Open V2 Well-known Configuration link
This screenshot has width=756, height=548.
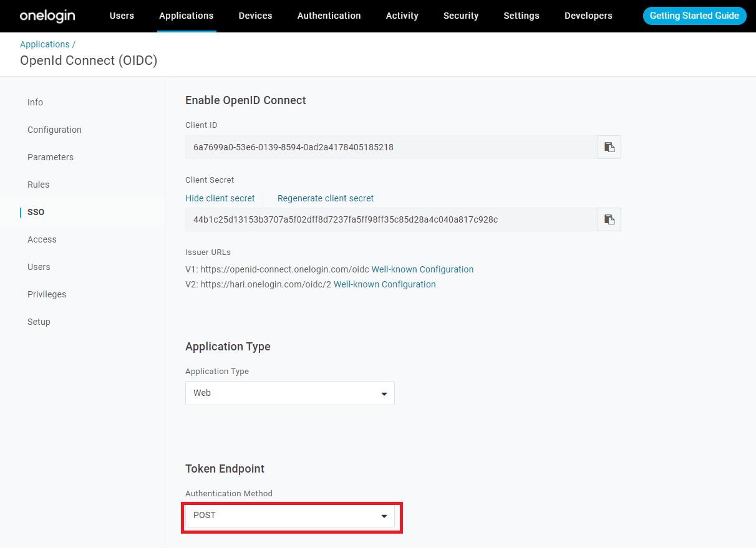pos(384,284)
